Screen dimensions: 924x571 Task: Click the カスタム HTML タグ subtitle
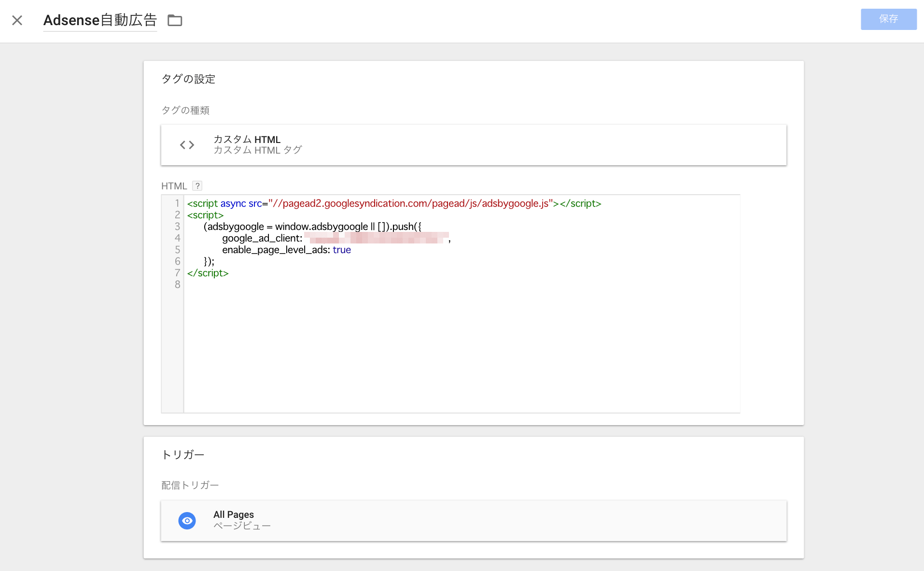[257, 150]
